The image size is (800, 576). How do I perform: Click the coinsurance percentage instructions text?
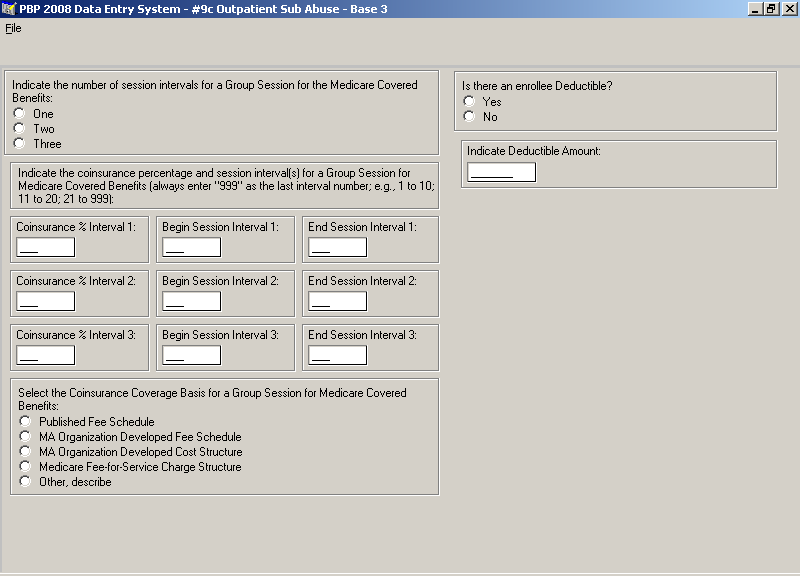pyautogui.click(x=226, y=186)
